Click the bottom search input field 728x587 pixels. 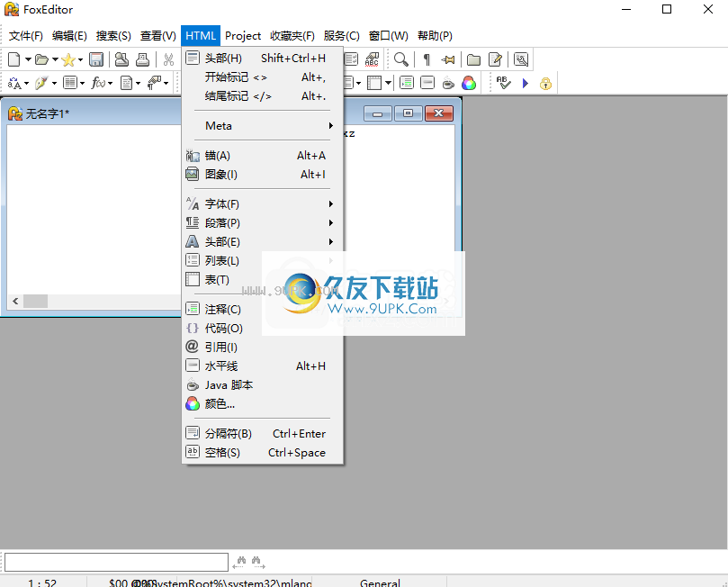coord(117,563)
